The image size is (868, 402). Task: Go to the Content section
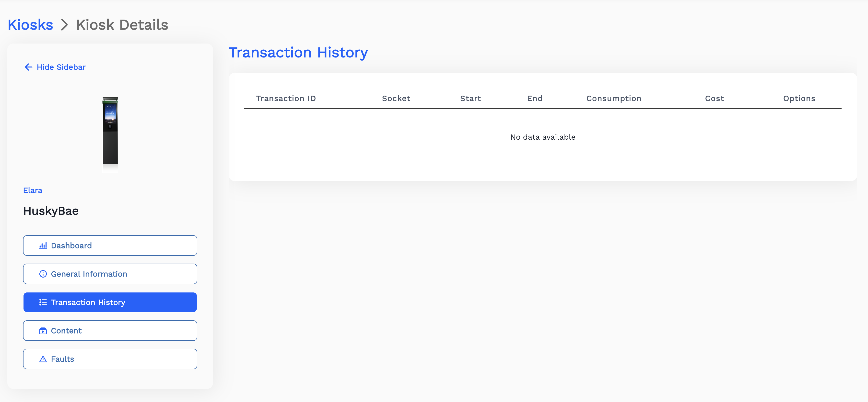point(110,331)
